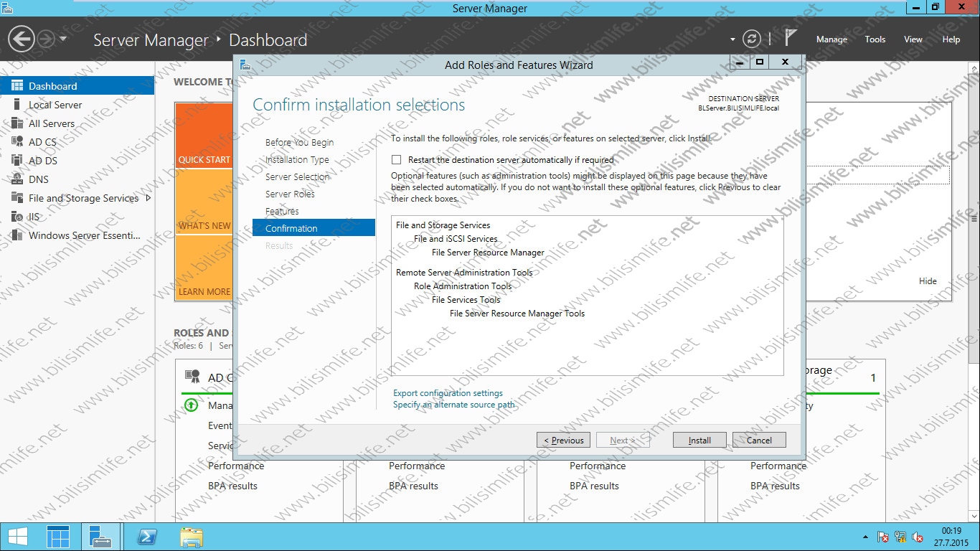The width and height of the screenshot is (980, 551).
Task: Click the back navigation arrow in Server Manager
Action: point(22,39)
